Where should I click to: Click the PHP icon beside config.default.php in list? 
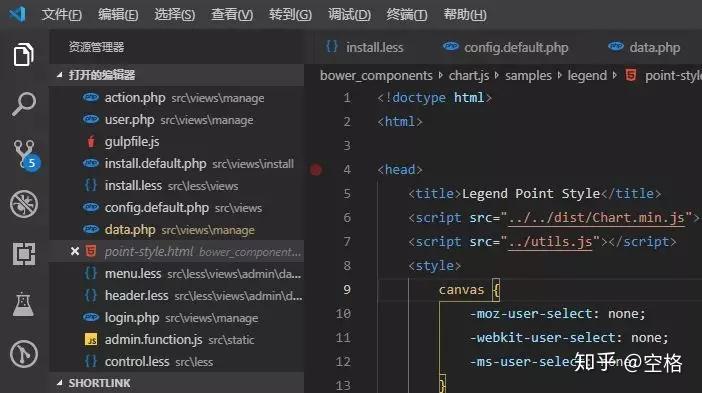point(91,207)
